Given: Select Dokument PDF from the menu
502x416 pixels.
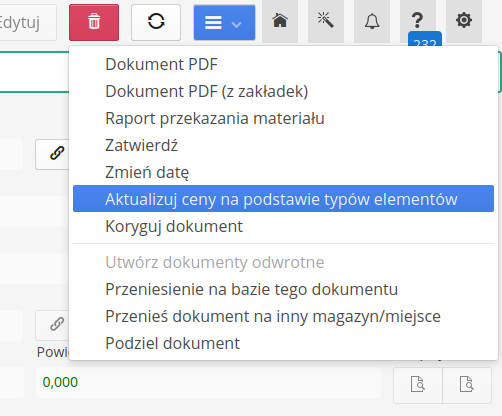Looking at the screenshot, I should coord(161,64).
